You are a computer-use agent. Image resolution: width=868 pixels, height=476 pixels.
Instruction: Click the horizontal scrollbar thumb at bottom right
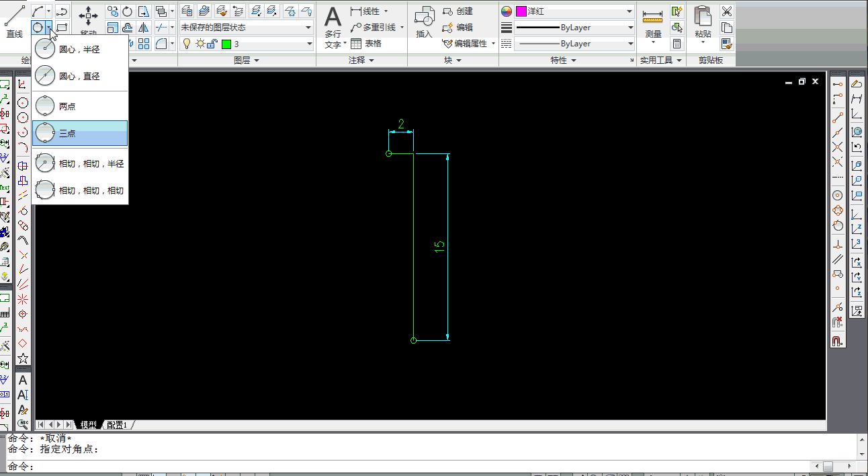tap(828, 466)
